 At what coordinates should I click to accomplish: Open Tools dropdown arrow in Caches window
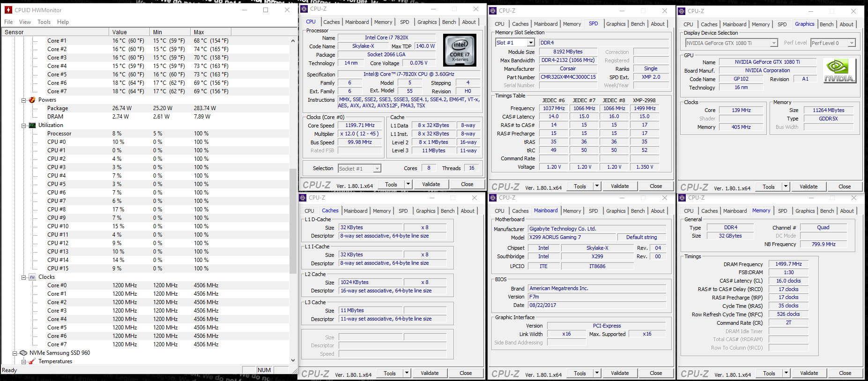click(407, 373)
